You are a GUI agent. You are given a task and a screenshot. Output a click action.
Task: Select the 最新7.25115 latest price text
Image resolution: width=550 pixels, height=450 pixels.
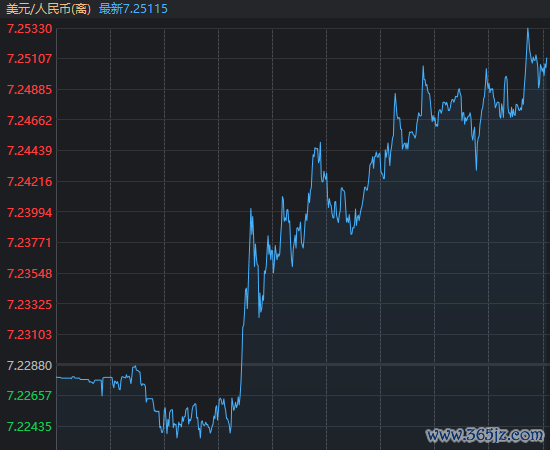click(133, 9)
